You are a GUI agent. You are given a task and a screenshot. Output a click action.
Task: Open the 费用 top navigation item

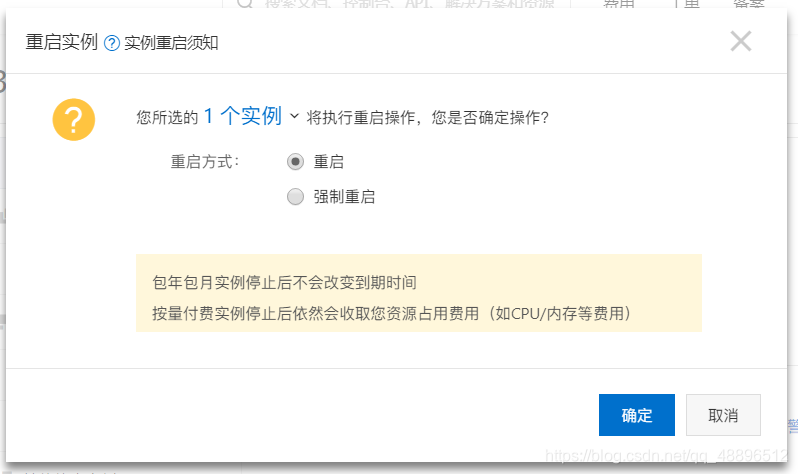[619, 4]
